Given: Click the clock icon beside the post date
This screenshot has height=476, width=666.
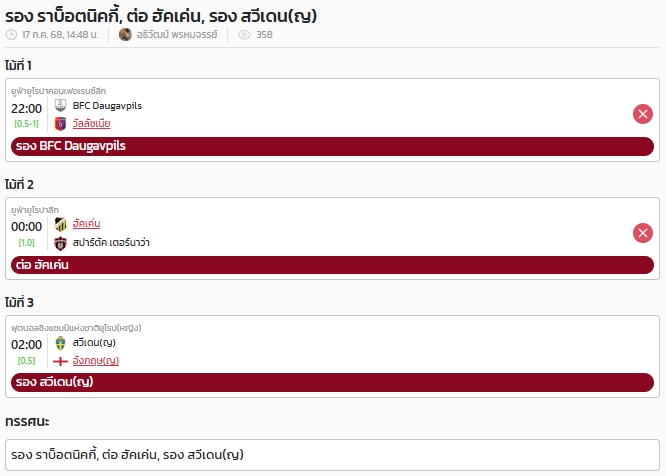Looking at the screenshot, I should [11, 35].
